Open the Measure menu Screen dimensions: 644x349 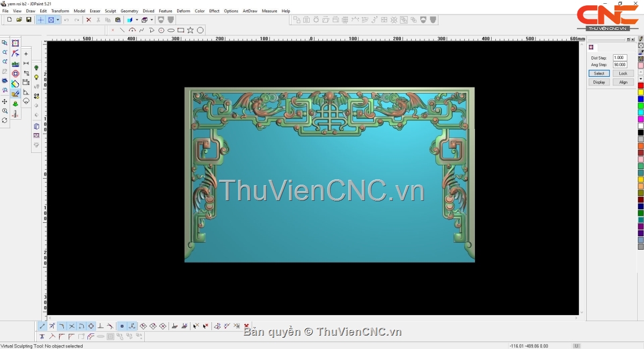(269, 11)
